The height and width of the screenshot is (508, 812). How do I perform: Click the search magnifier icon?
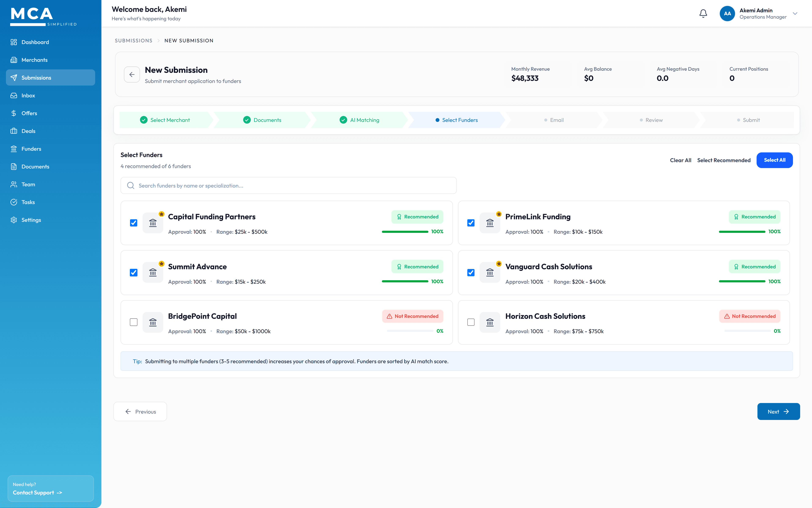tap(131, 185)
